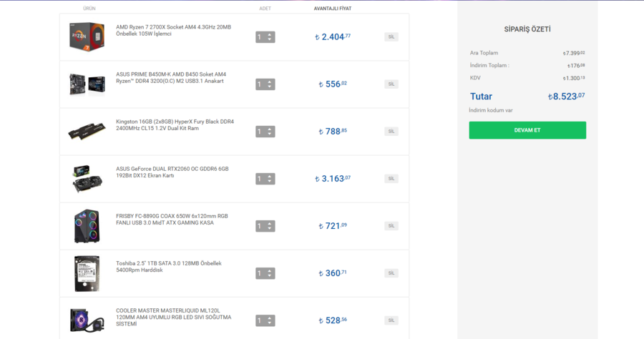Click the İndirim Toplam label

coord(489,65)
